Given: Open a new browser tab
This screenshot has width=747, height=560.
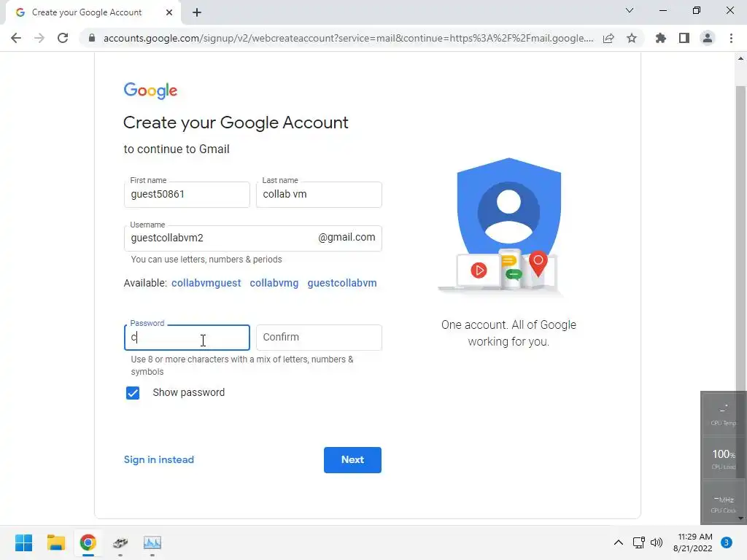Looking at the screenshot, I should pos(197,12).
